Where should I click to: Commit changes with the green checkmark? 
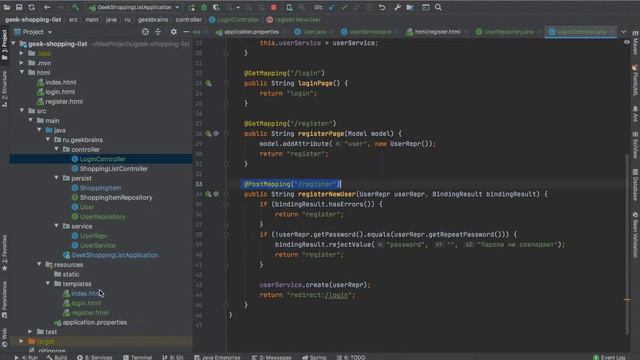point(344,7)
